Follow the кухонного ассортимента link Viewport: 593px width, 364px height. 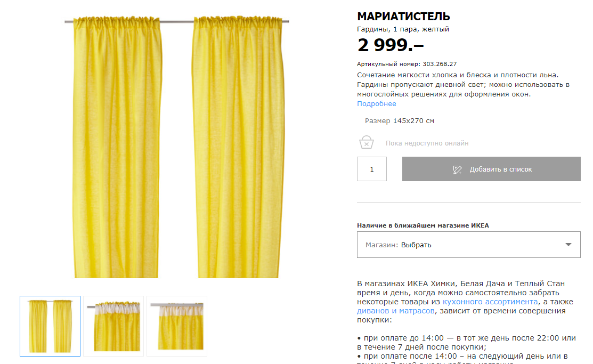[x=490, y=302]
